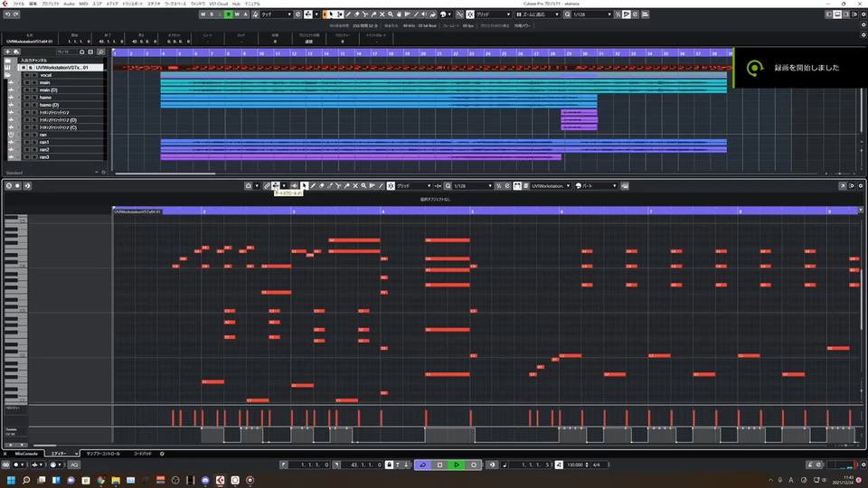Toggle the lower zone visibility button
Screen dimensions: 868x488
point(837,14)
